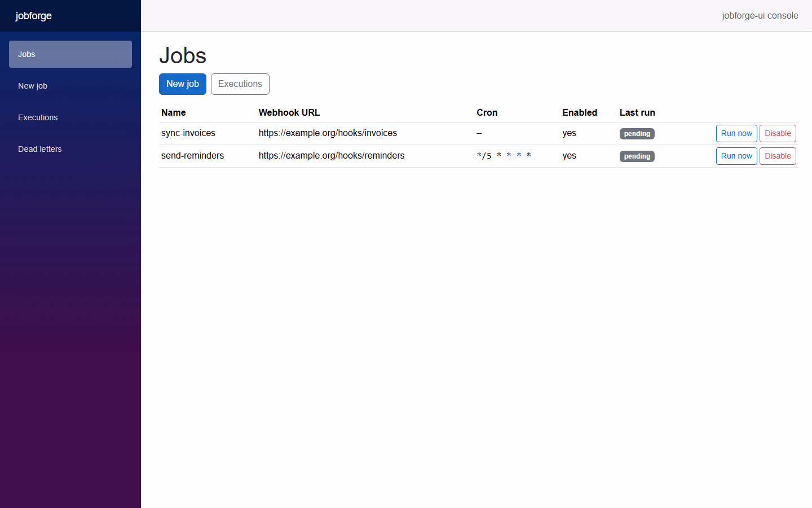Screen dimensions: 812x508
Task: Click the send-reminders job name
Action: tap(192, 156)
